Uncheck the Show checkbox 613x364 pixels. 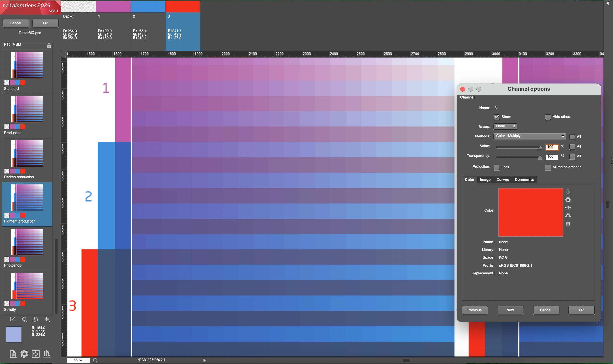coord(497,117)
